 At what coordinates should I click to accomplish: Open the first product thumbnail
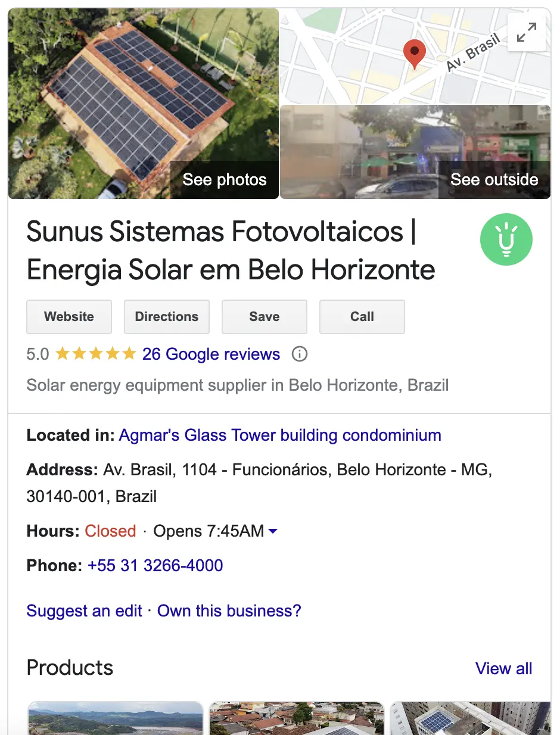[116, 718]
